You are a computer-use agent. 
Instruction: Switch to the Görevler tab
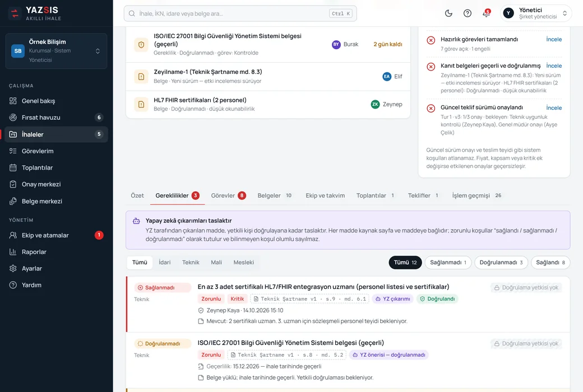228,195
